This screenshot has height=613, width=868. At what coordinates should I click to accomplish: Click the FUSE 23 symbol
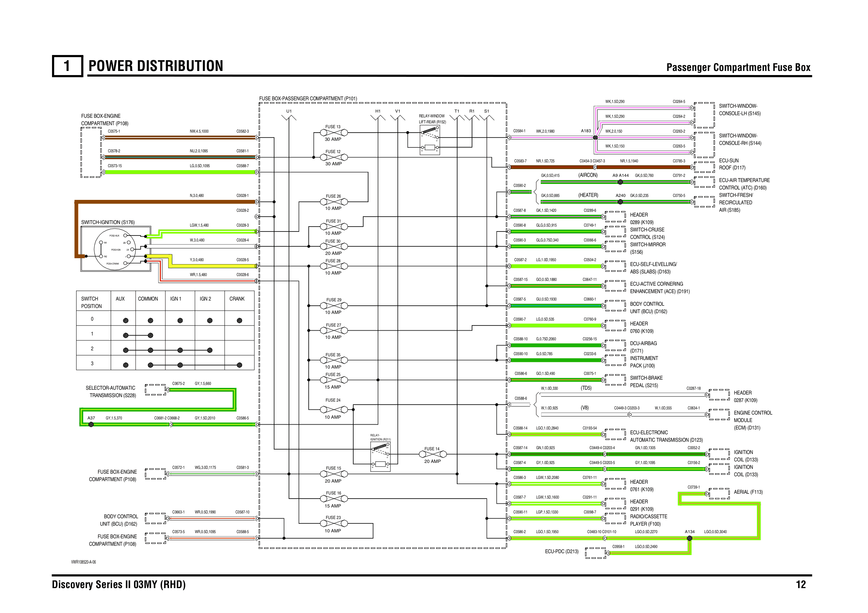tap(334, 523)
